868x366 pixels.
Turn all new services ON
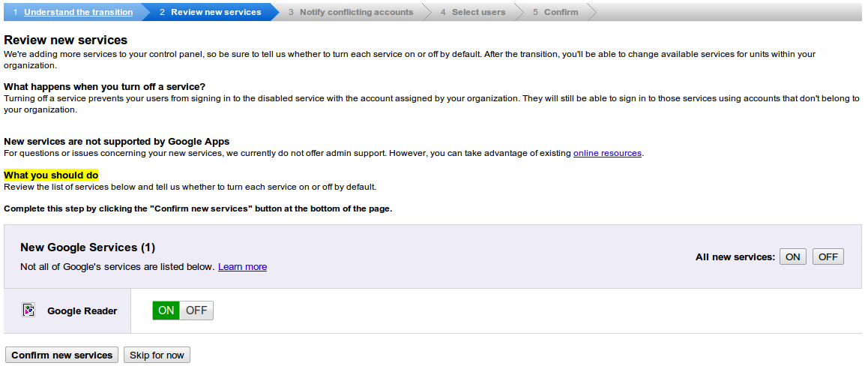tap(792, 257)
